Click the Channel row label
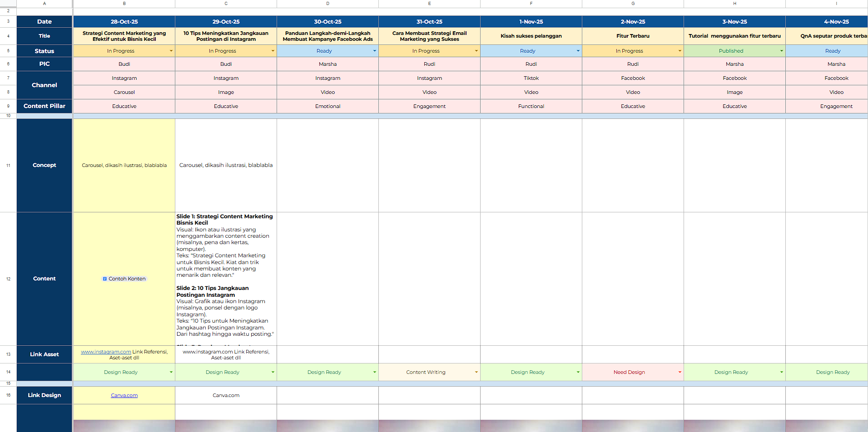 45,85
